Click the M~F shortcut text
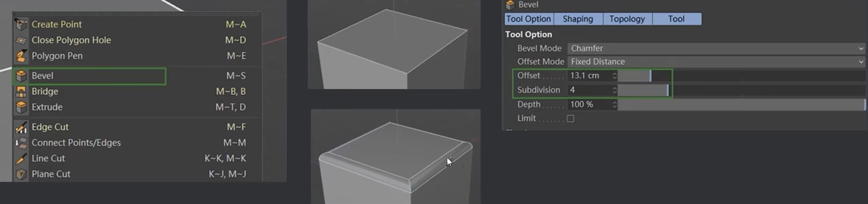This screenshot has width=868, height=204. (236, 127)
